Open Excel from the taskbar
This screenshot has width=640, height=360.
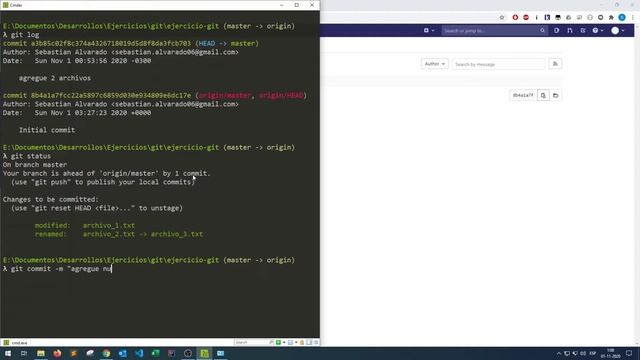click(x=155, y=353)
